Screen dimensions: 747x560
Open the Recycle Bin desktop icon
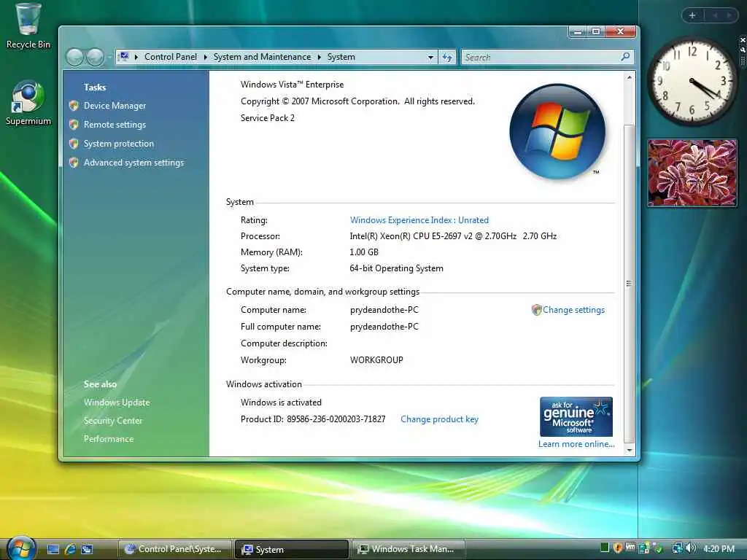[28, 26]
